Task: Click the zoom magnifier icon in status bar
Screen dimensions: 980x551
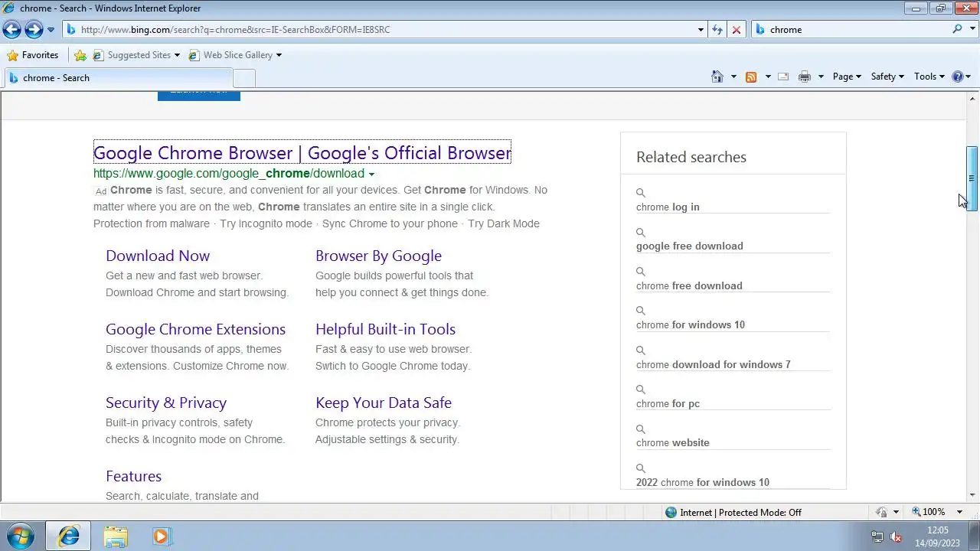Action: (x=916, y=512)
